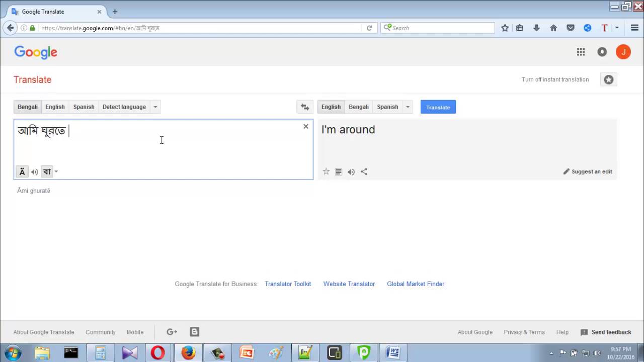Expand target language list dropdown

[x=408, y=107]
